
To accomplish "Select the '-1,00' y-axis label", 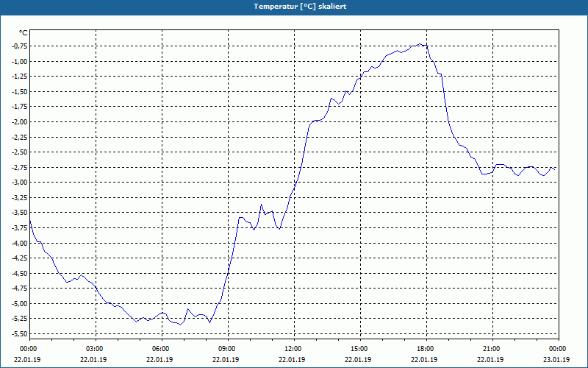I will [x=21, y=61].
